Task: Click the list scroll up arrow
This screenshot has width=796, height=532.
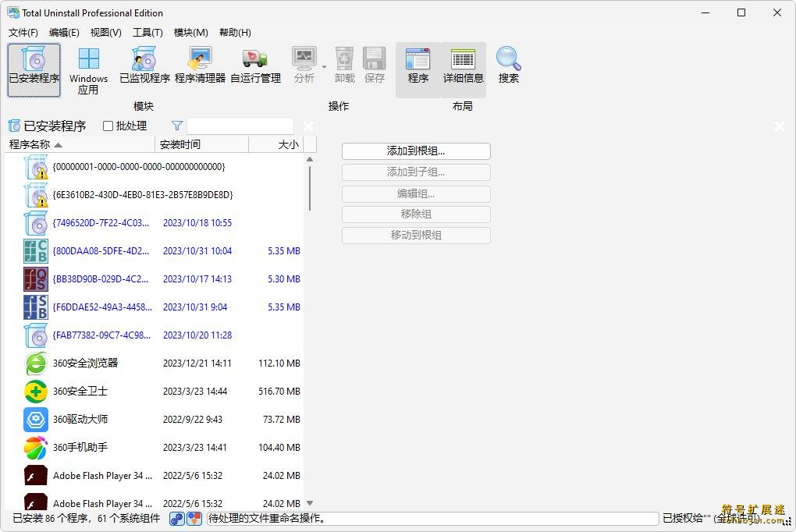Action: (310, 159)
